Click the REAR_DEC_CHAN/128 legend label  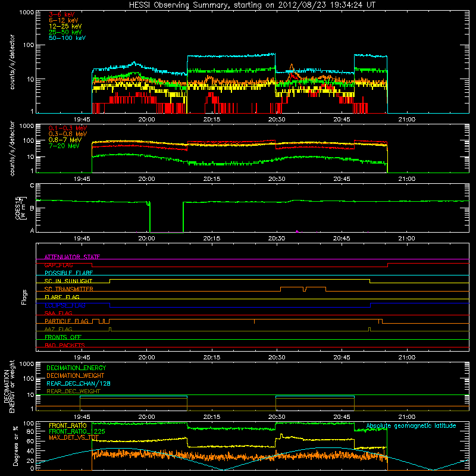[x=79, y=383]
